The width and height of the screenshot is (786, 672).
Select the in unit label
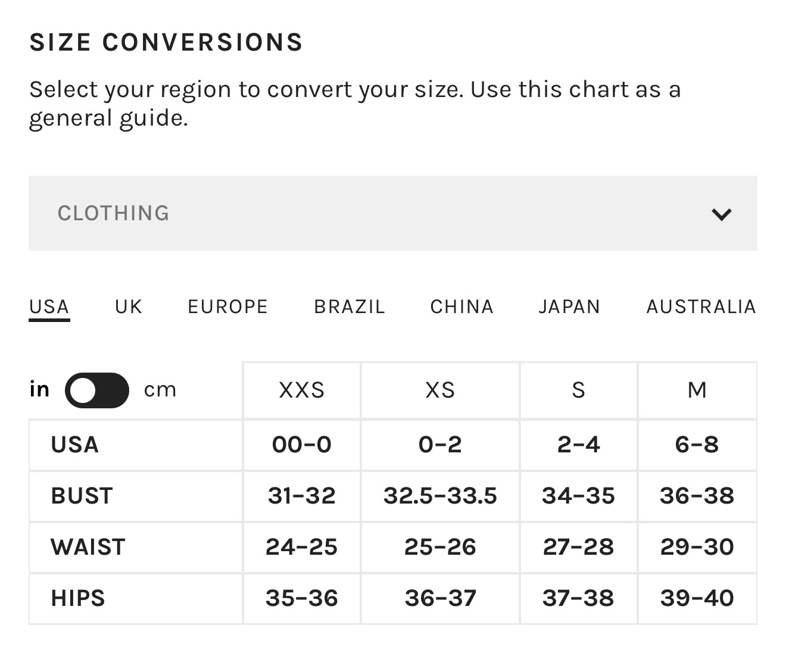point(40,389)
